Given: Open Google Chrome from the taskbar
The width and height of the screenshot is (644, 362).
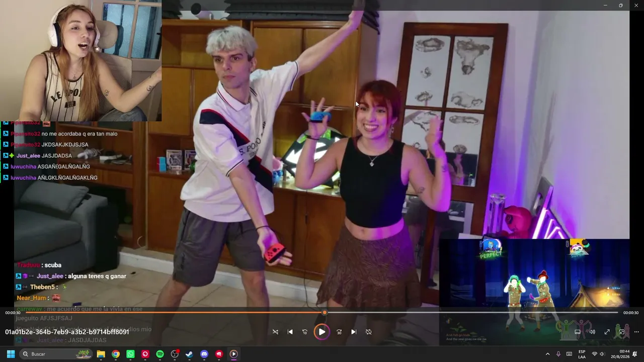Looking at the screenshot, I should [x=116, y=354].
